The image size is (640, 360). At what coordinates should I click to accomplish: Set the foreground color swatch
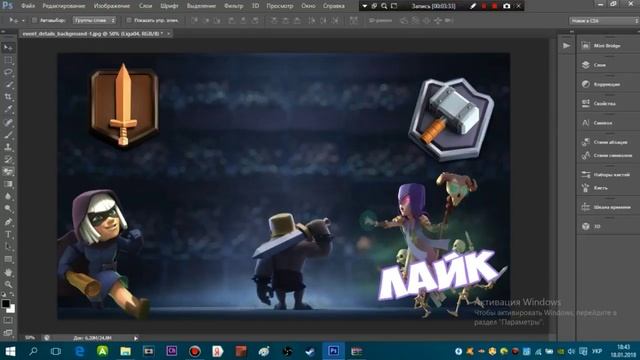(x=5, y=304)
